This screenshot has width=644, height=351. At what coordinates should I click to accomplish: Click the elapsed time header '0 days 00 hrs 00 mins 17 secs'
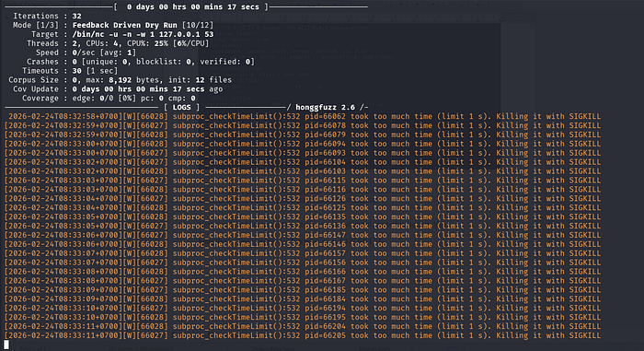pyautogui.click(x=193, y=7)
